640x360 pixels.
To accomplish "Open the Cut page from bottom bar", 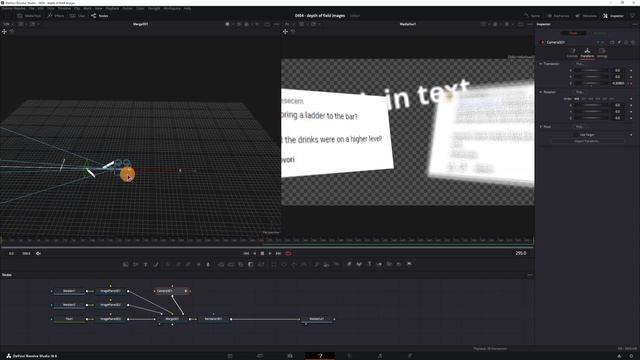I will 260,356.
